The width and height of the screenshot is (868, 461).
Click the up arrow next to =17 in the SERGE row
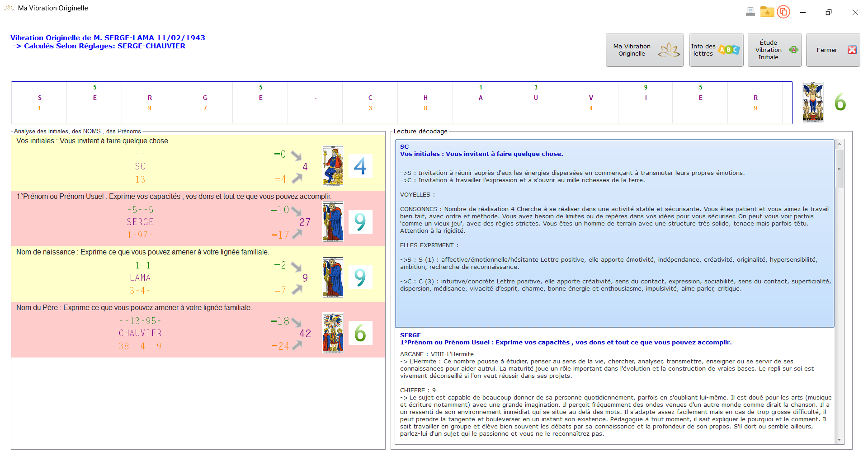[x=297, y=234]
